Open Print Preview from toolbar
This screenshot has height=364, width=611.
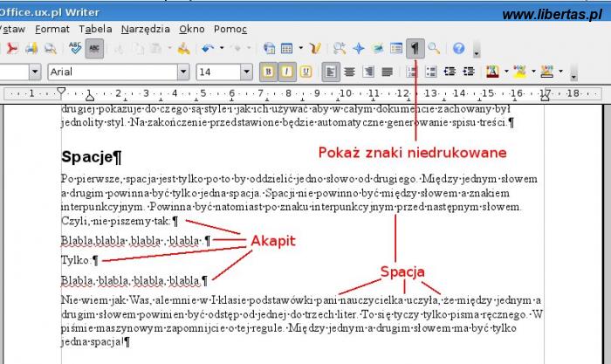49,48
